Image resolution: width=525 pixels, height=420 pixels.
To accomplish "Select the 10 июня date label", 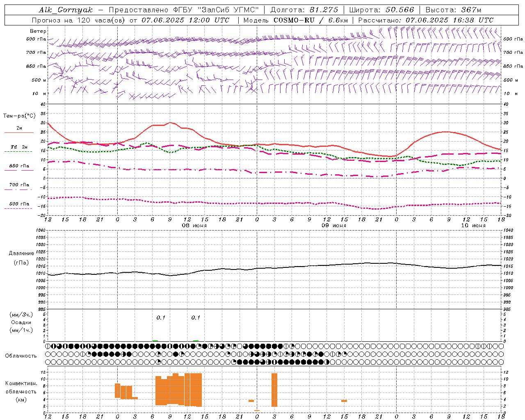I will [473, 226].
